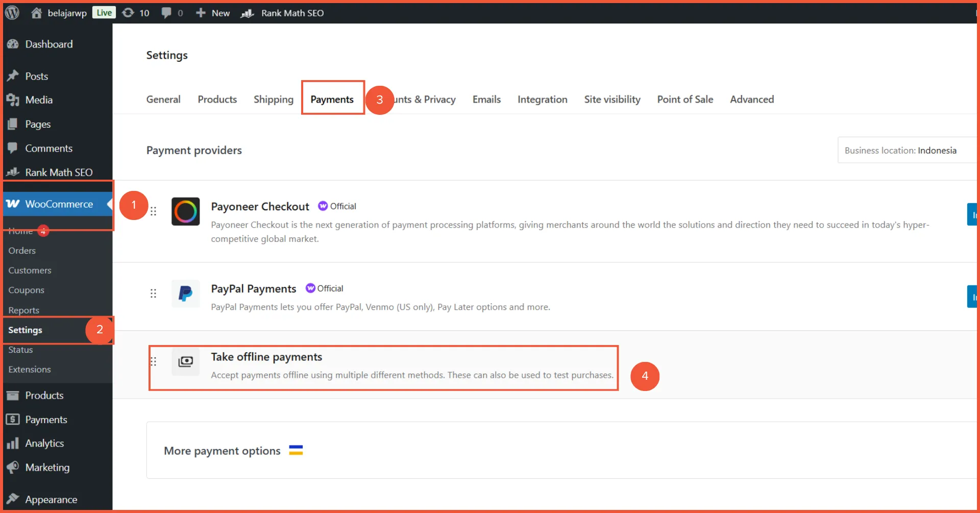Open Orders under WooCommerce
The height and width of the screenshot is (513, 980).
click(21, 251)
